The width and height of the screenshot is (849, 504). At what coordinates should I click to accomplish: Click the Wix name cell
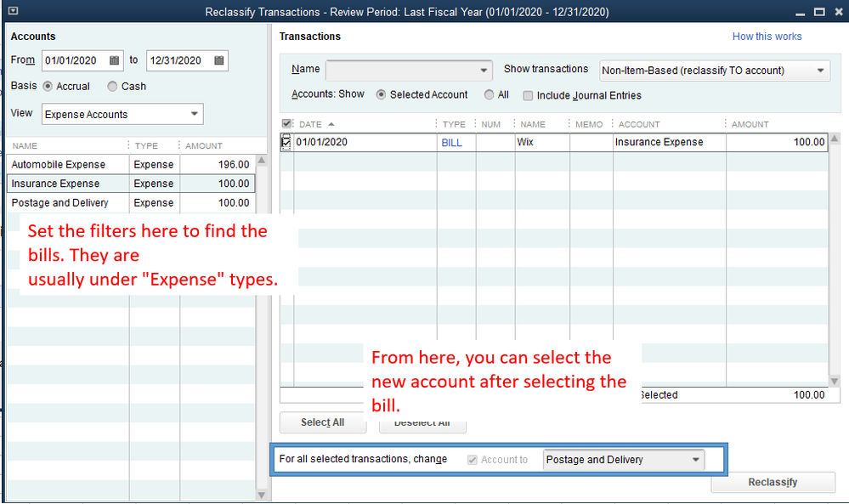[542, 143]
